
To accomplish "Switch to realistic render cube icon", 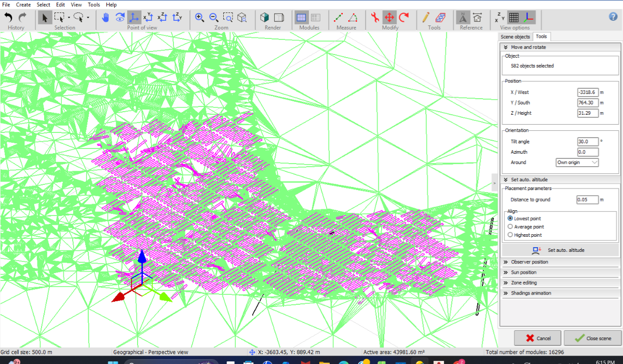I will tap(265, 17).
